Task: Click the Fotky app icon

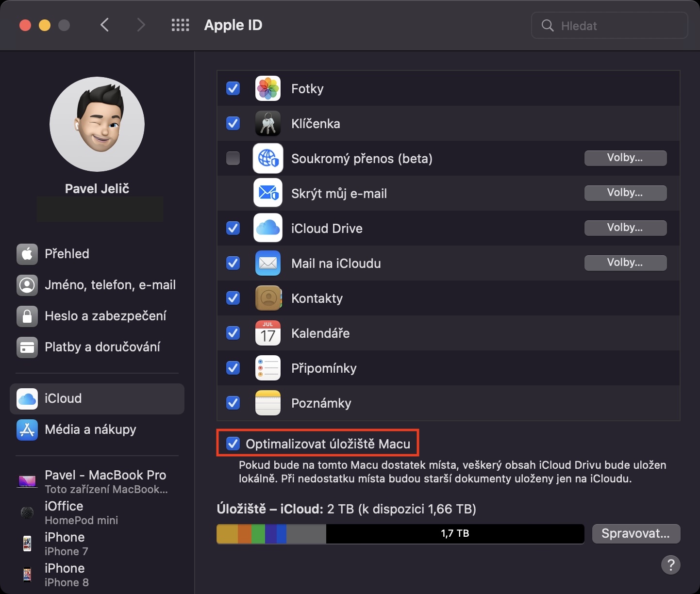Action: (x=268, y=89)
